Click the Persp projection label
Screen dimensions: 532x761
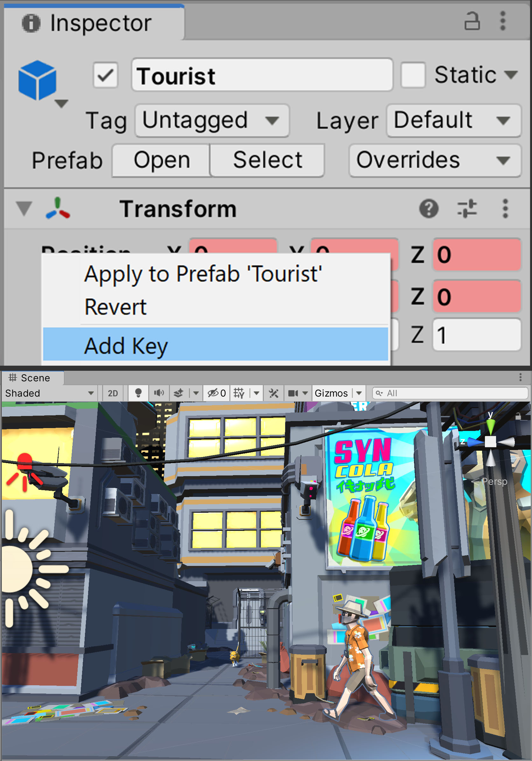[494, 481]
